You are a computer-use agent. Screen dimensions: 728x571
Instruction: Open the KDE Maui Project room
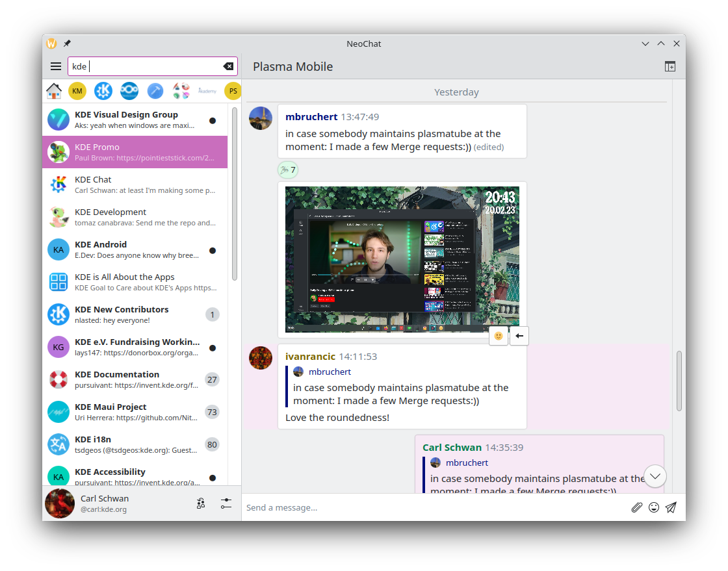[x=135, y=412]
